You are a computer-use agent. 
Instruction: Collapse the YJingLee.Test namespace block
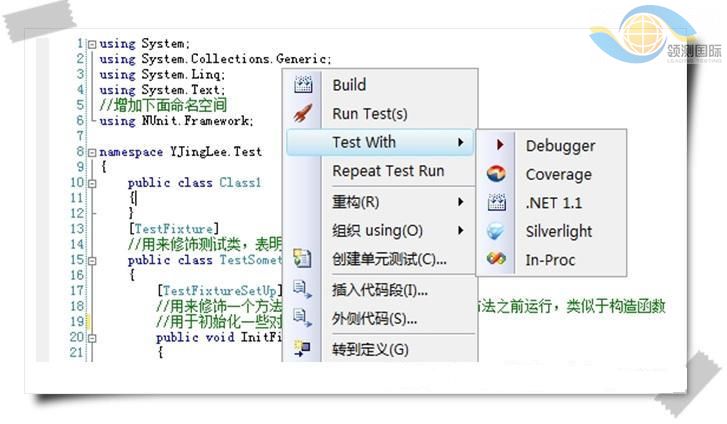(x=92, y=153)
